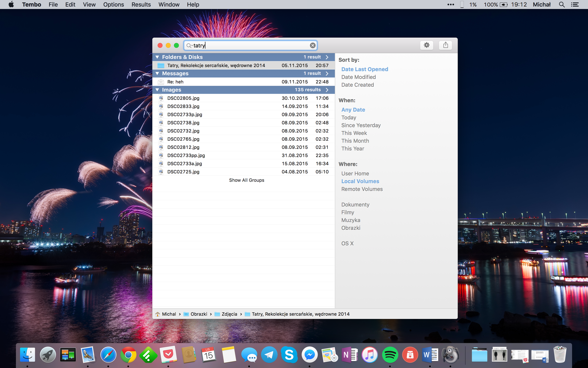This screenshot has width=588, height=368.
Task: Click Show All Groups
Action: tap(246, 180)
